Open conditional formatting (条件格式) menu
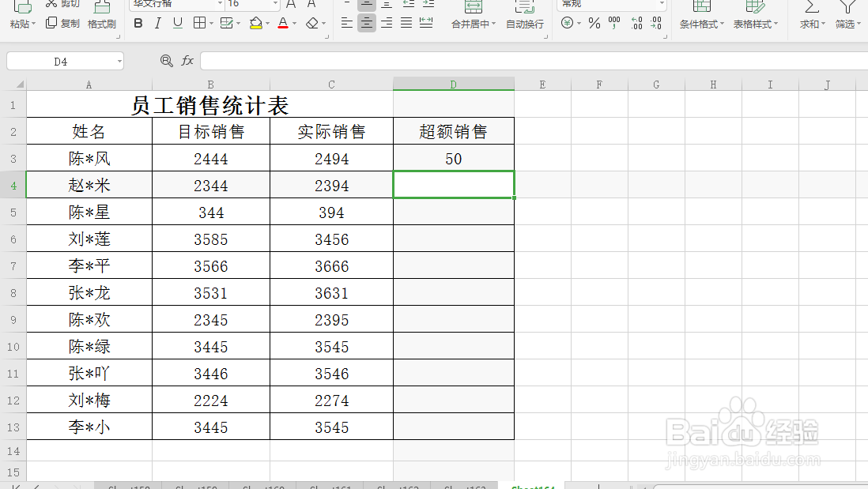 [701, 17]
